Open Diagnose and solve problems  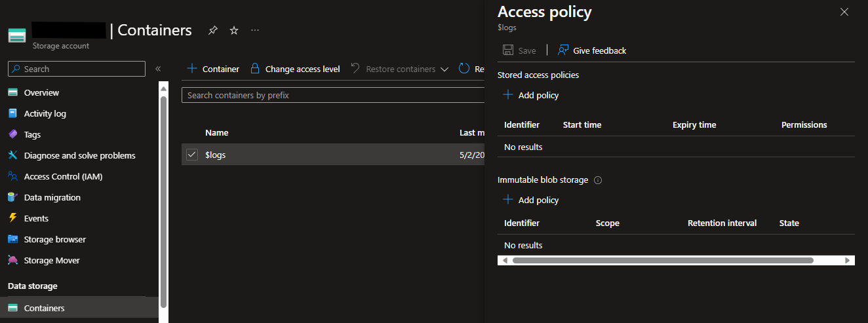80,155
